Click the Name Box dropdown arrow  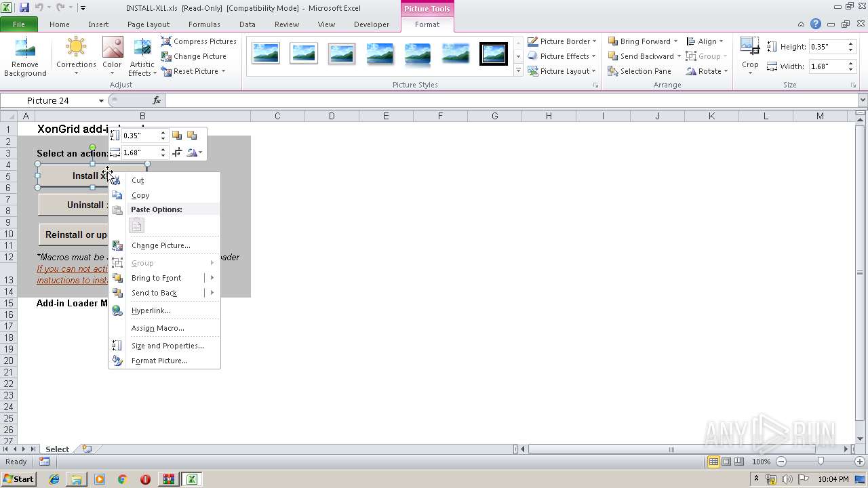click(101, 100)
